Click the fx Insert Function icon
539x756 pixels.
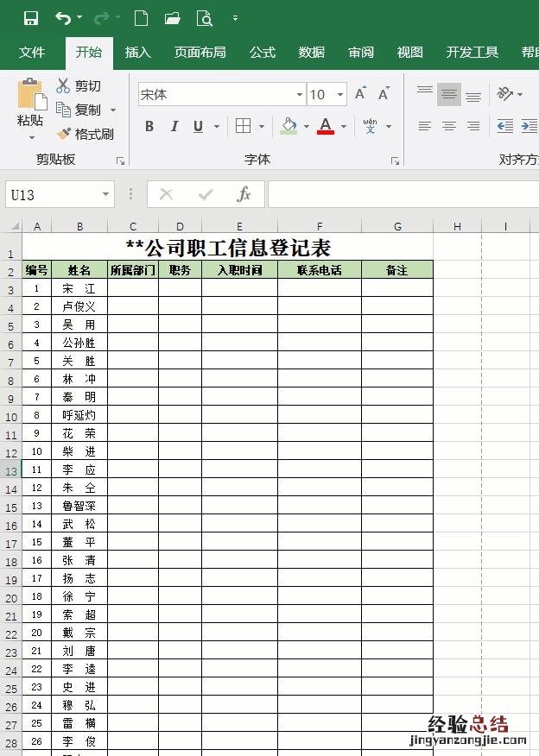(x=244, y=194)
